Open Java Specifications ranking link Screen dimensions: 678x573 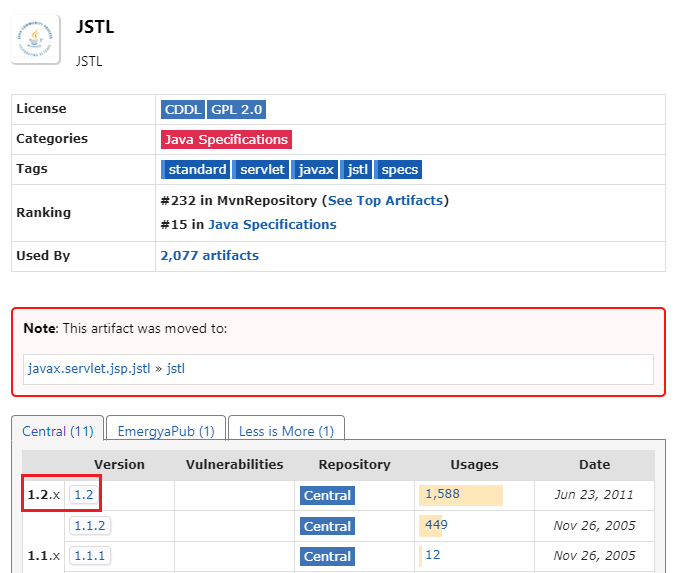(272, 224)
